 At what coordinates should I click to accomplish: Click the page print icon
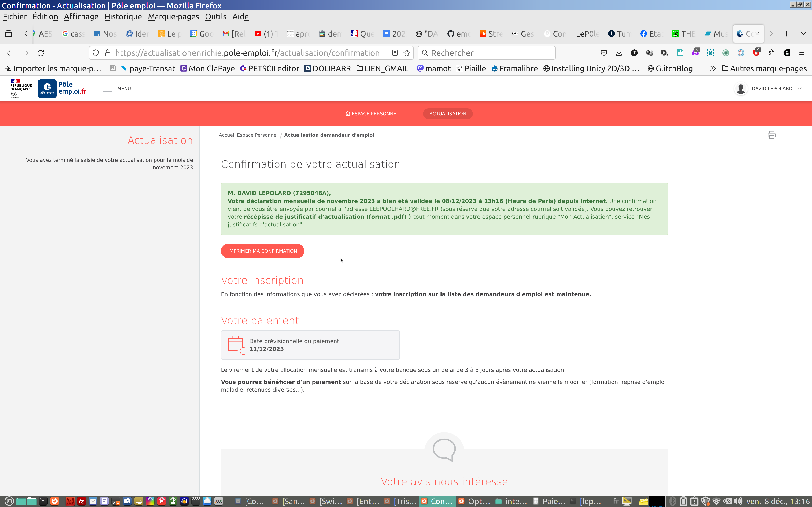pyautogui.click(x=771, y=135)
